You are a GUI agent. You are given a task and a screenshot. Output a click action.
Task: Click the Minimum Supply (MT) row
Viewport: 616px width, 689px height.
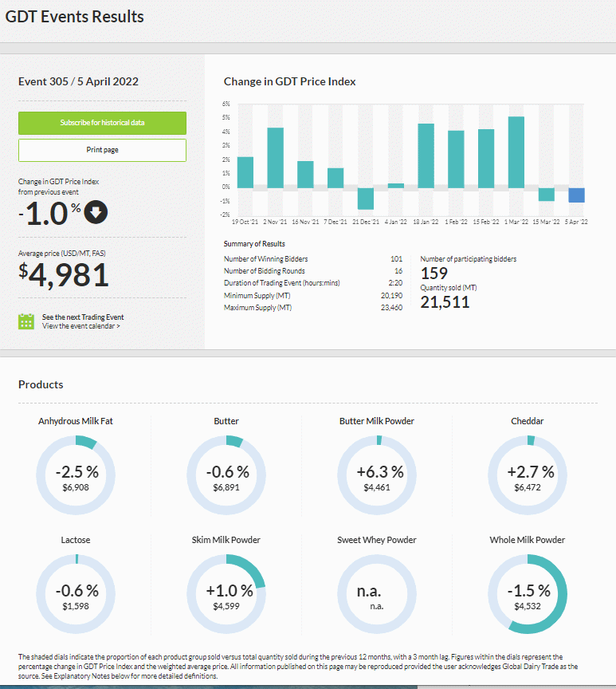coord(313,295)
